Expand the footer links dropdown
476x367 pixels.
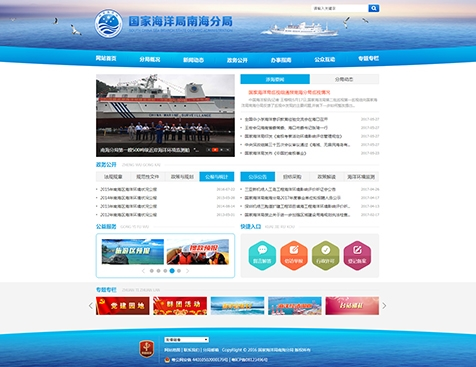(x=186, y=340)
